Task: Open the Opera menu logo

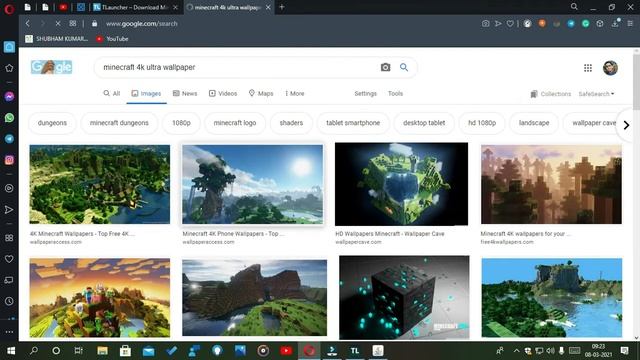Action: point(9,8)
